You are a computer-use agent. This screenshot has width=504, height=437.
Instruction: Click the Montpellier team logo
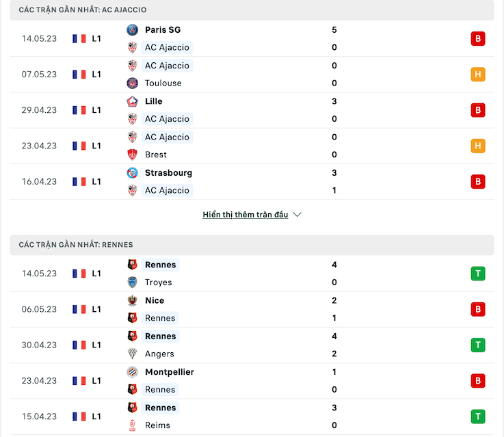tap(132, 372)
